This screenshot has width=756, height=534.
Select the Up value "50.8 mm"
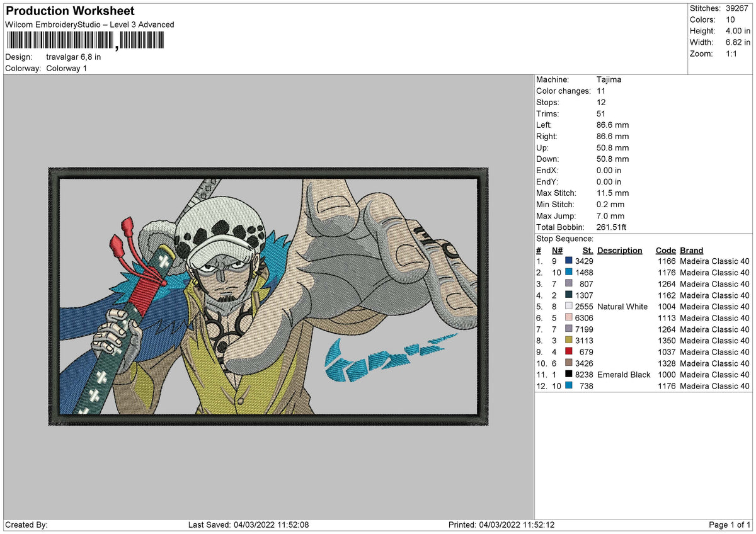(x=612, y=147)
